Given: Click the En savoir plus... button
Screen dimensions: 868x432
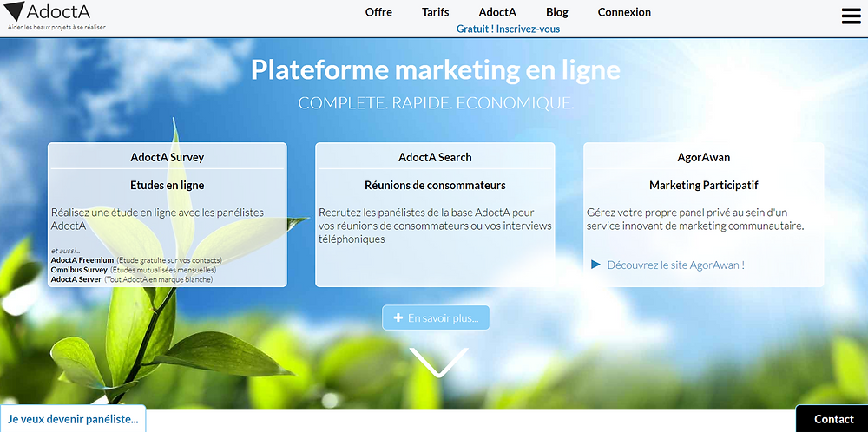Looking at the screenshot, I should coord(436,317).
